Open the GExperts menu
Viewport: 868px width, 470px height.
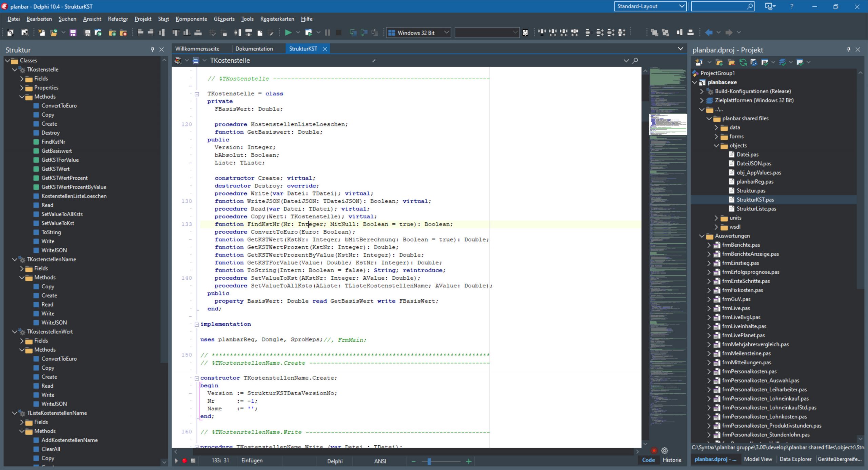point(224,19)
